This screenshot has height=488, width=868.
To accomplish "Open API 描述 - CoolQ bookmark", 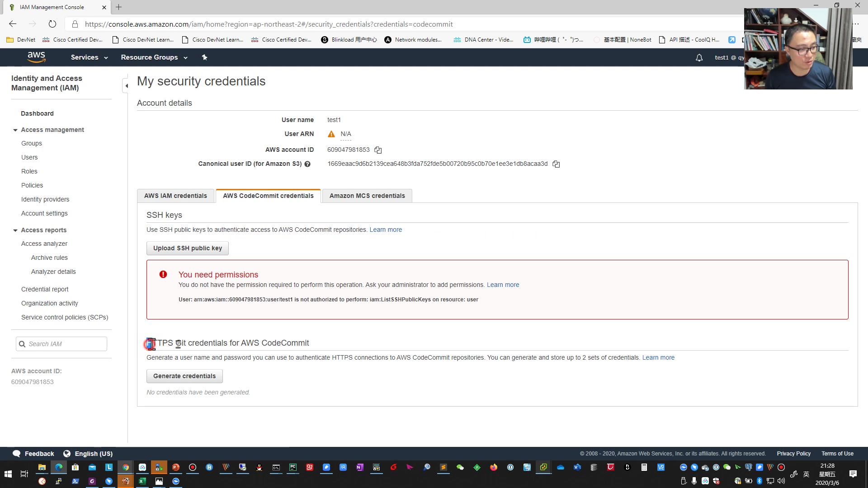I will 689,40.
